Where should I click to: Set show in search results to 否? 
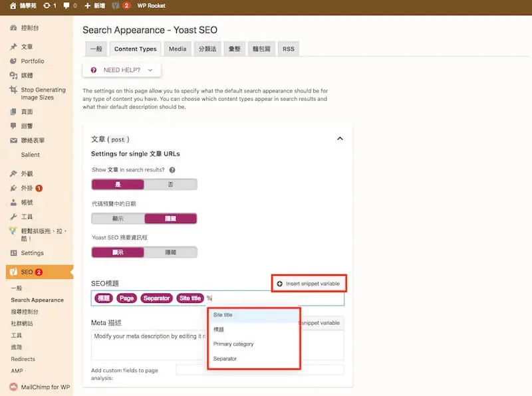click(170, 185)
